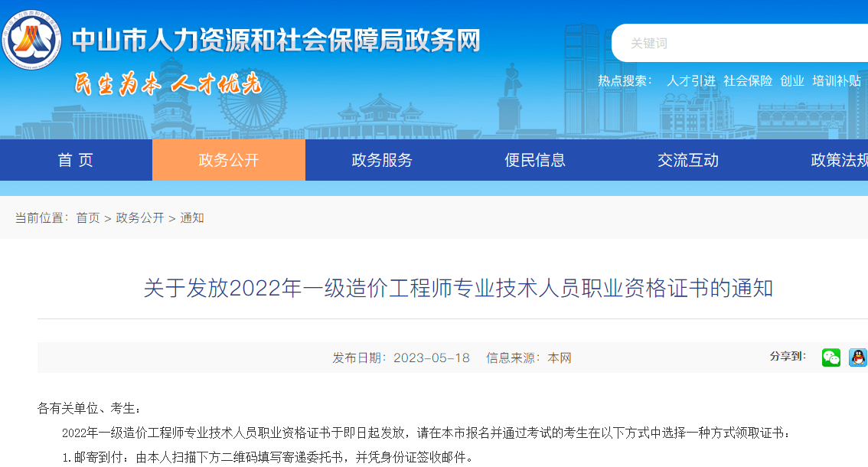Click the 中山市人力资源和社会保障局政务网 site title
The width and height of the screenshot is (868, 467).
tap(276, 41)
